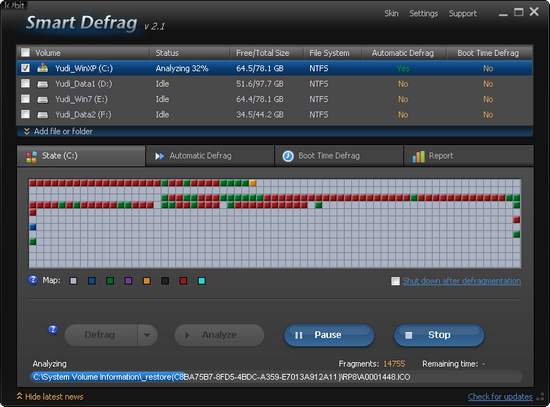Click the Analyzing 32% status cell
This screenshot has width=550, height=407.
(182, 68)
